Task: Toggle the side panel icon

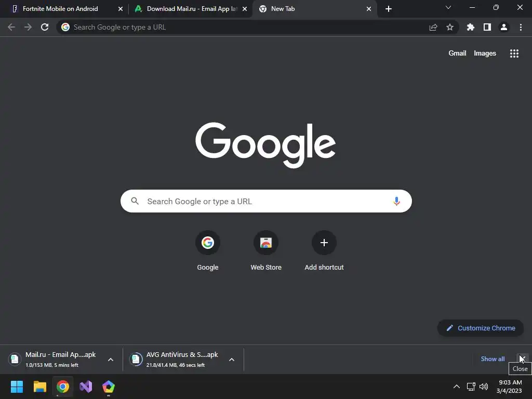Action: click(487, 27)
